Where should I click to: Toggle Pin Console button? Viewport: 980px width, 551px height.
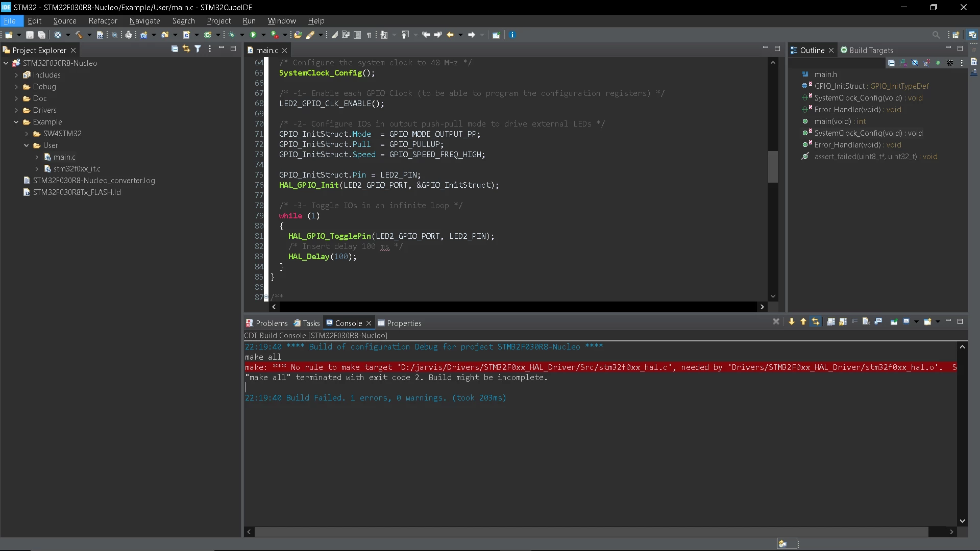894,321
